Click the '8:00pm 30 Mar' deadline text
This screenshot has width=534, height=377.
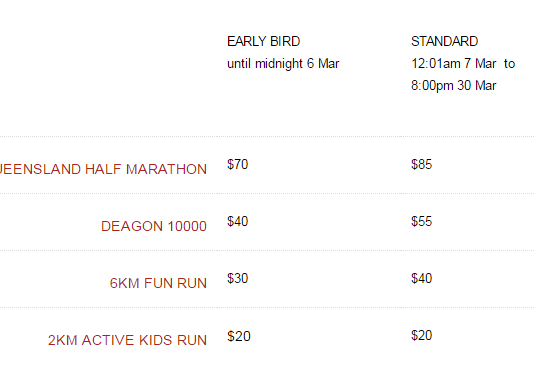[454, 85]
